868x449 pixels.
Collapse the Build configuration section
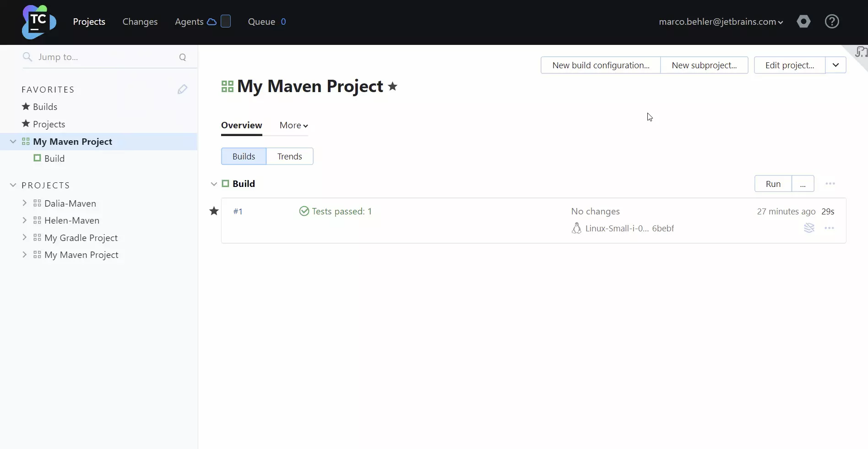point(214,184)
